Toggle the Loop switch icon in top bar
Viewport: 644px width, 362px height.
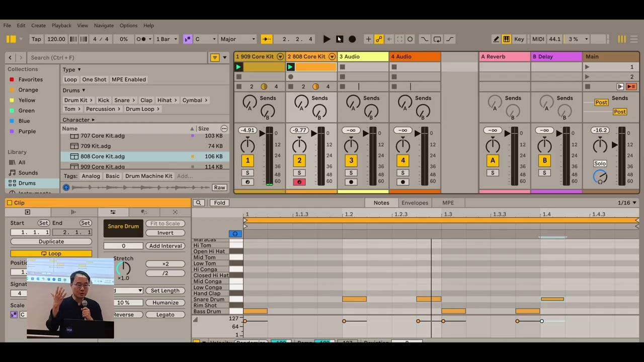[437, 39]
